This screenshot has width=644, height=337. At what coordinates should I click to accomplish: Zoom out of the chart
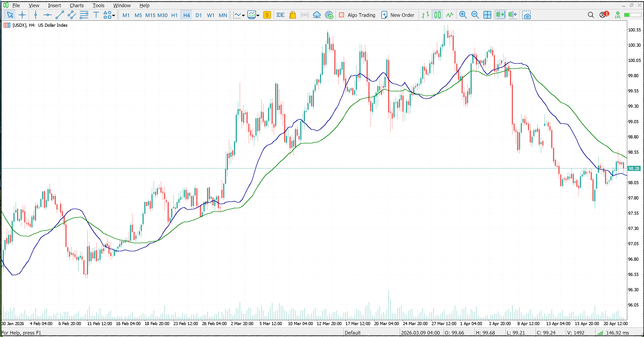475,15
